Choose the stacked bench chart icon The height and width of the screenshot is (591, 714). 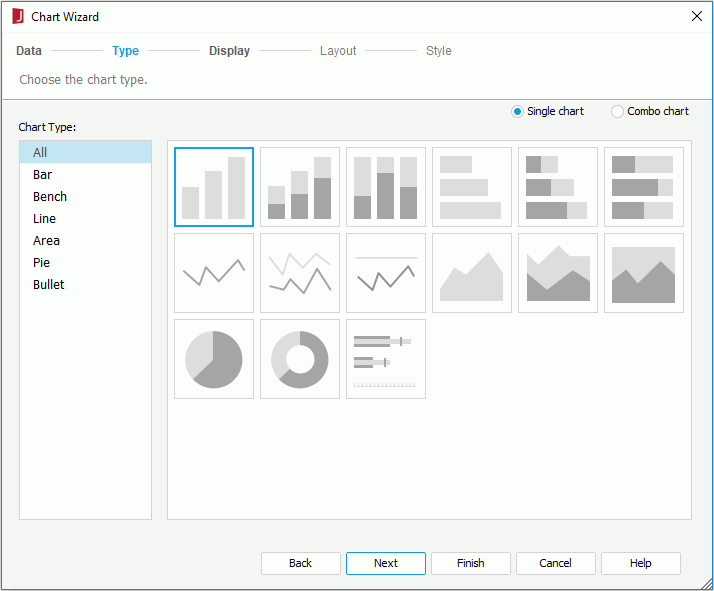tap(558, 187)
